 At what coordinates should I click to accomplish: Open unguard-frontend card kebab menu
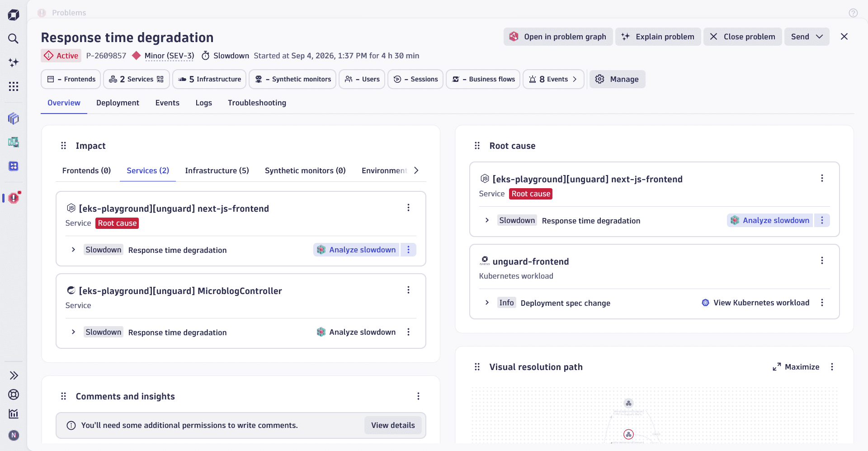point(822,261)
